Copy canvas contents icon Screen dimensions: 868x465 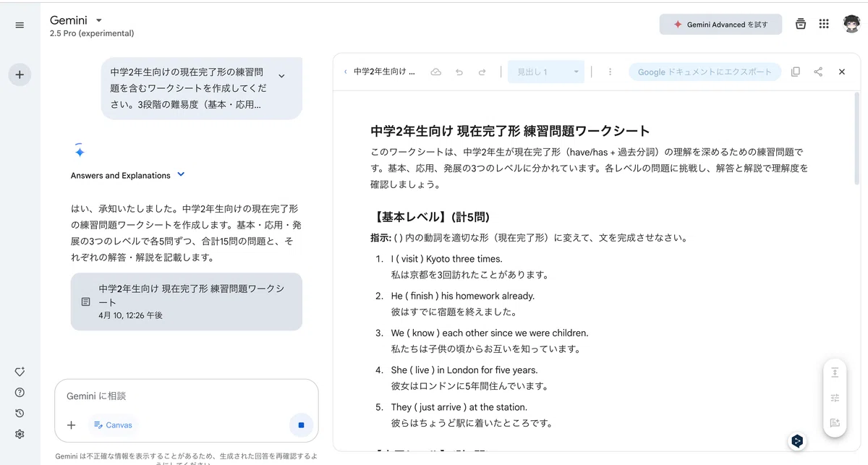(x=796, y=72)
